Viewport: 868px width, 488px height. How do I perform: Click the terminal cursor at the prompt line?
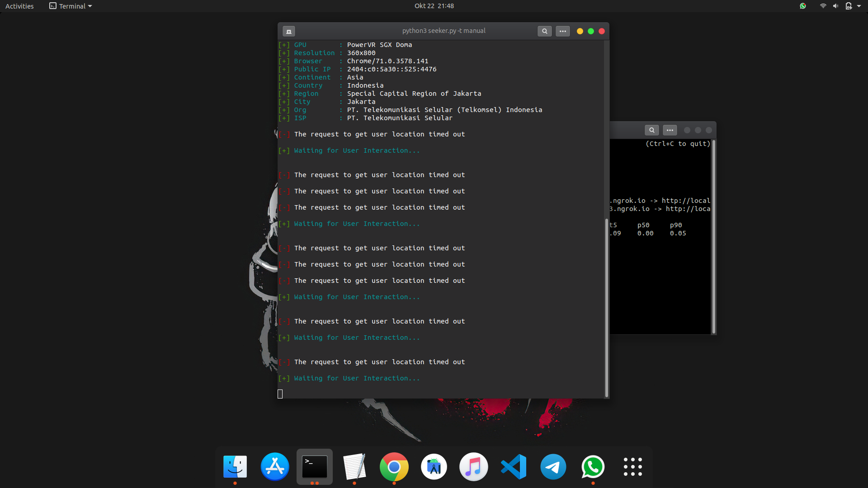click(x=280, y=394)
